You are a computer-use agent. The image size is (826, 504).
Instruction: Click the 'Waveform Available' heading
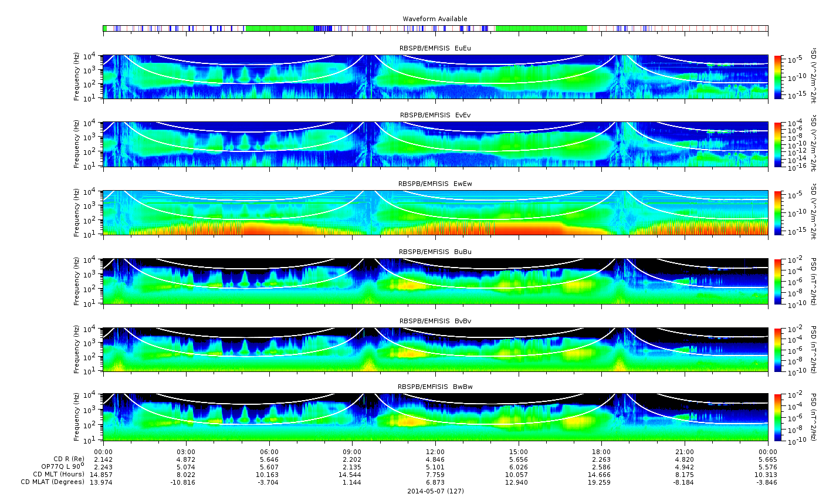coord(435,19)
